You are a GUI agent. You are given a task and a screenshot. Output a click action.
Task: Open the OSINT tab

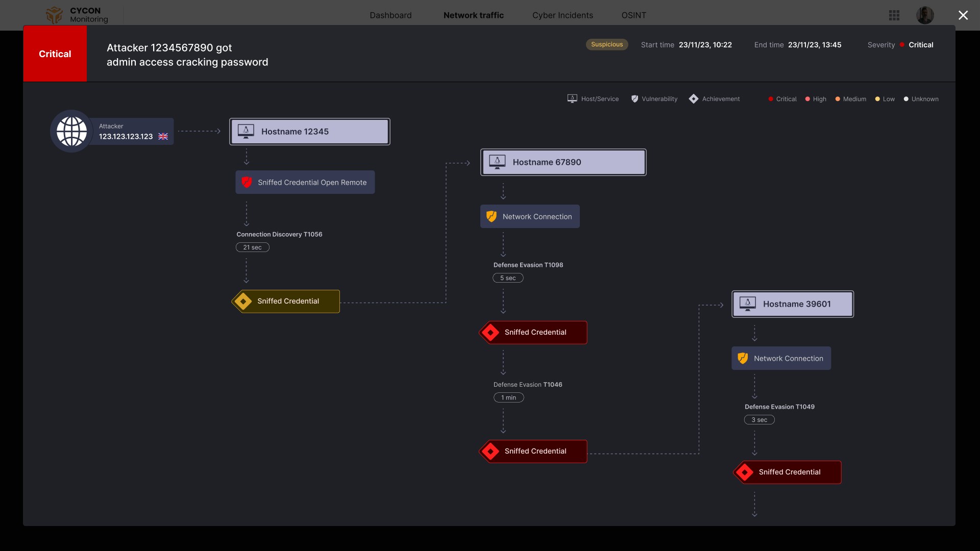pos(633,15)
